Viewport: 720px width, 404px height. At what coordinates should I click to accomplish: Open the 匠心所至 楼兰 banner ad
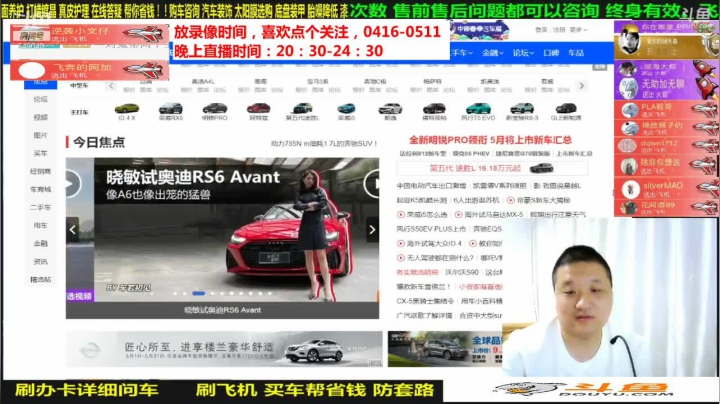coord(224,349)
